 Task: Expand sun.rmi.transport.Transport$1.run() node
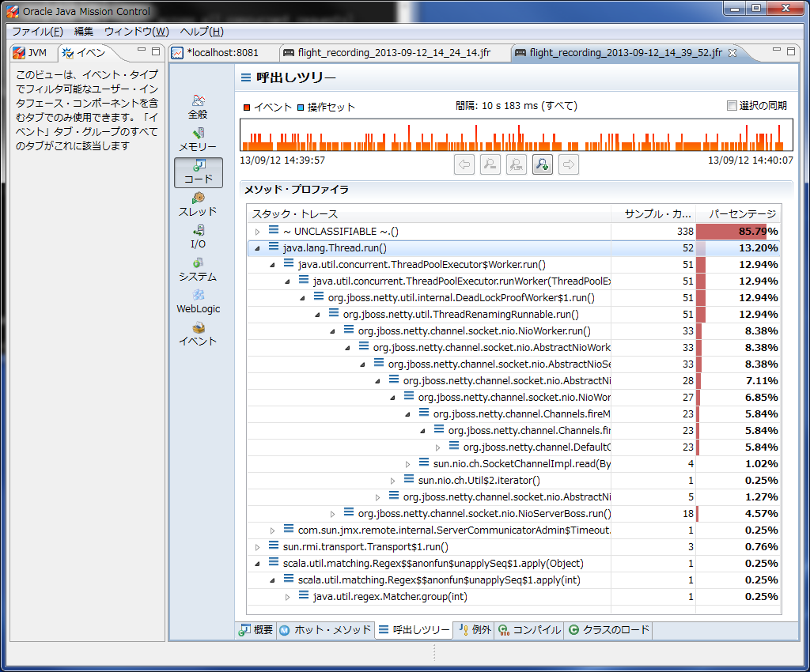[257, 547]
